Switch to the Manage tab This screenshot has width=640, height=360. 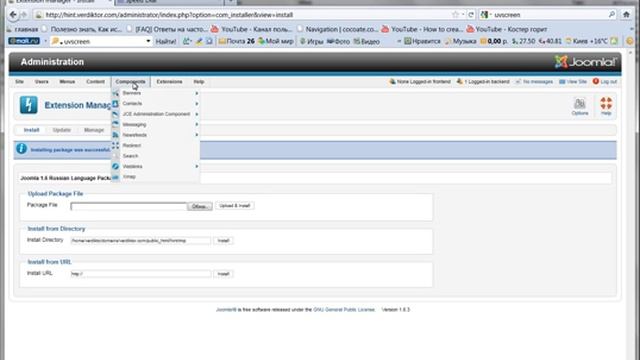click(94, 130)
